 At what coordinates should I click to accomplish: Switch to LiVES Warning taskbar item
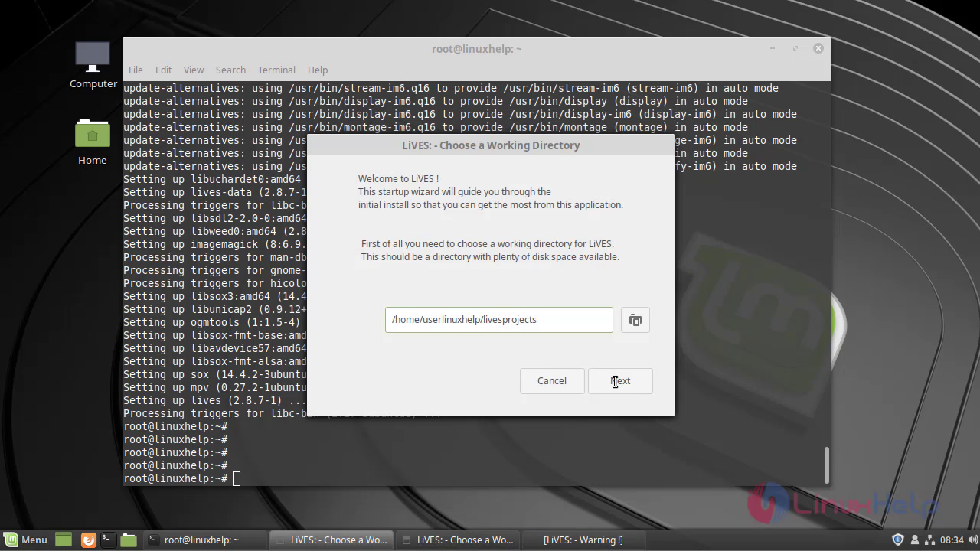pyautogui.click(x=583, y=540)
